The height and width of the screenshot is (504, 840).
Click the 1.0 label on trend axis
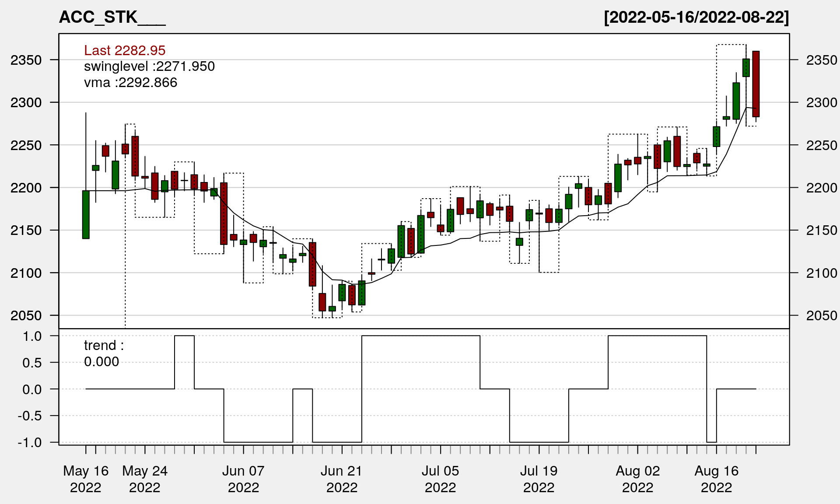[32, 336]
